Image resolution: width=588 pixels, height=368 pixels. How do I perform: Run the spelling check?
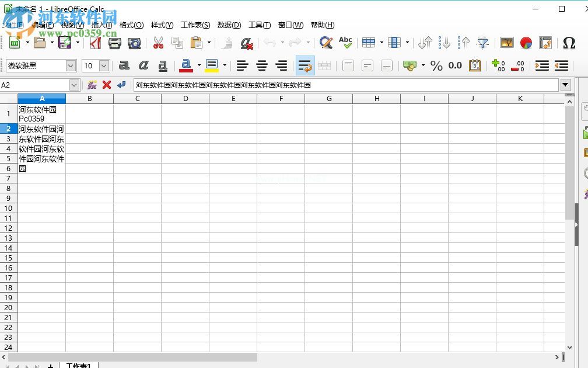coord(345,42)
